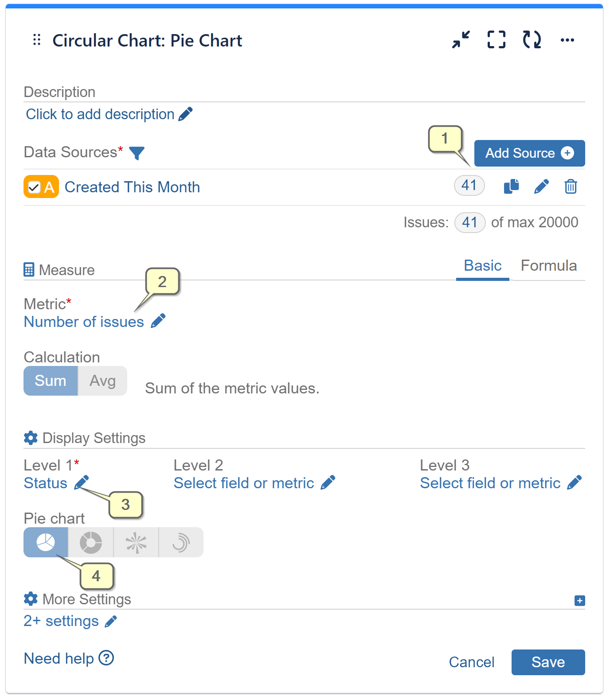
Task: Select Sum calculation mode
Action: [x=50, y=381]
